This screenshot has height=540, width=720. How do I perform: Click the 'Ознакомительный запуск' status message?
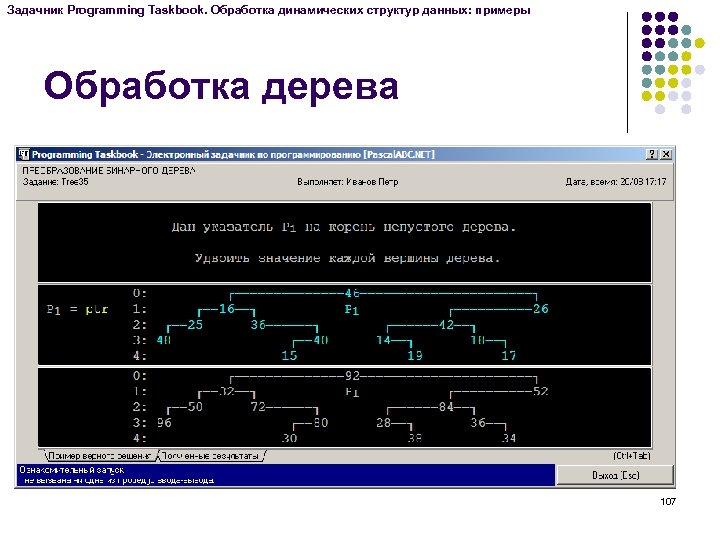(72, 470)
